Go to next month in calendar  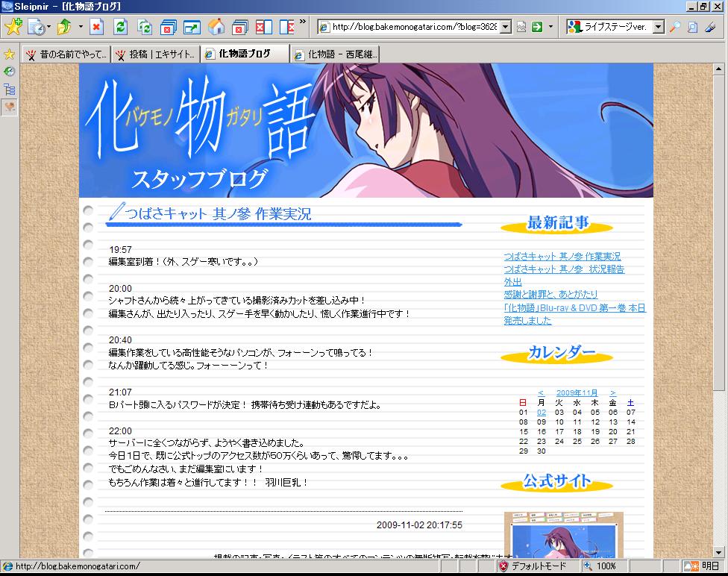613,393
